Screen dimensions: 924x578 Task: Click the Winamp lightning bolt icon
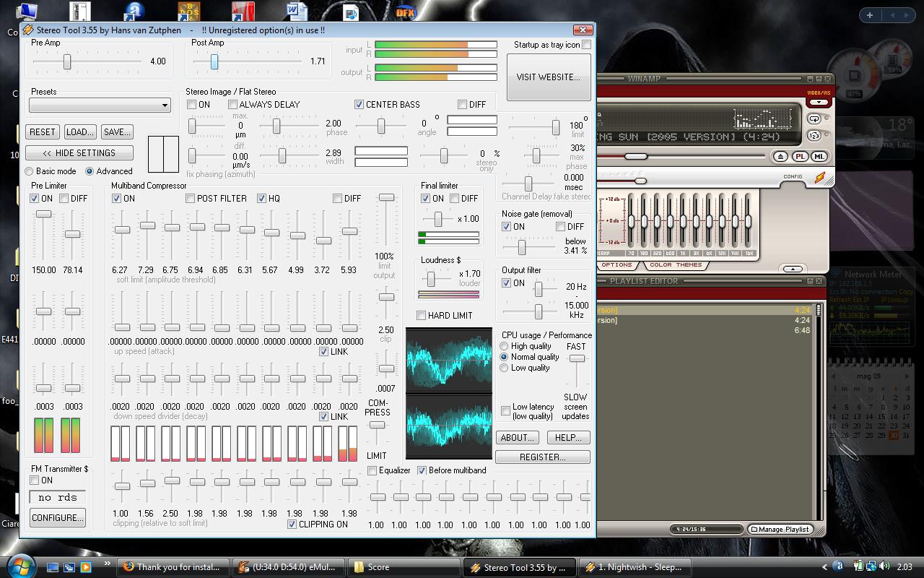click(819, 178)
